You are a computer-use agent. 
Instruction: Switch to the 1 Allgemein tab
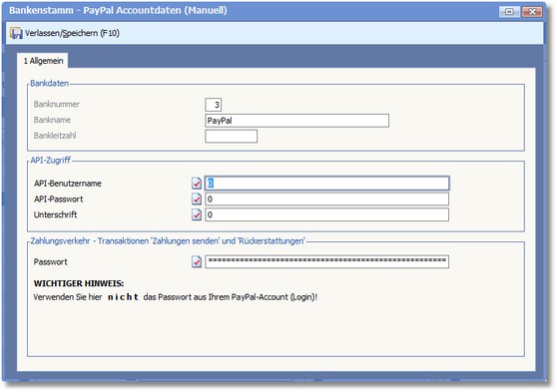(x=43, y=61)
